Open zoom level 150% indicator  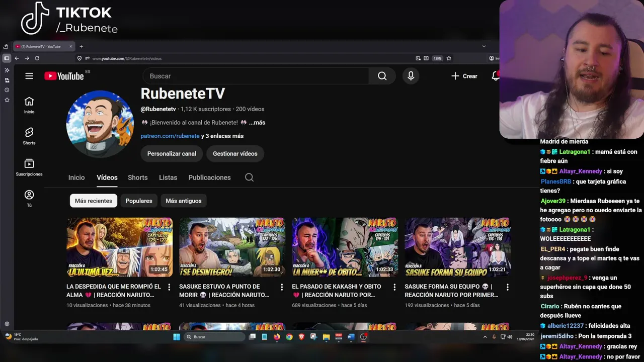(x=437, y=58)
